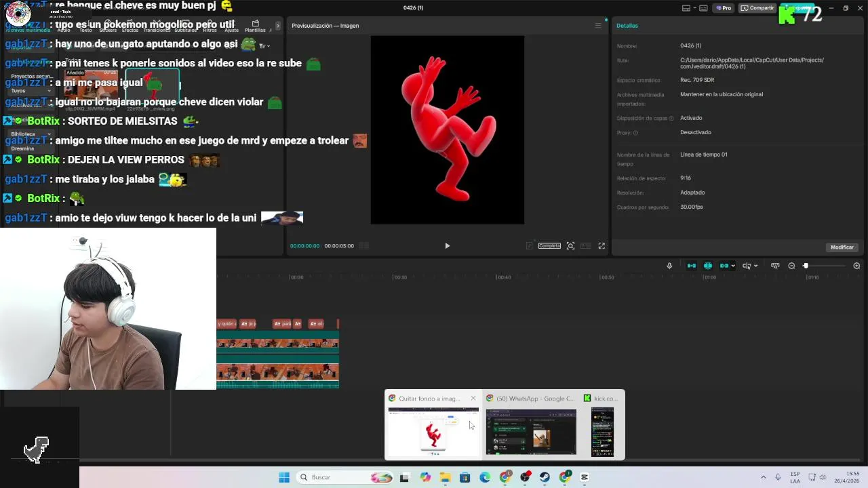Open Steam from the taskbar
The height and width of the screenshot is (488, 868).
pyautogui.click(x=545, y=477)
